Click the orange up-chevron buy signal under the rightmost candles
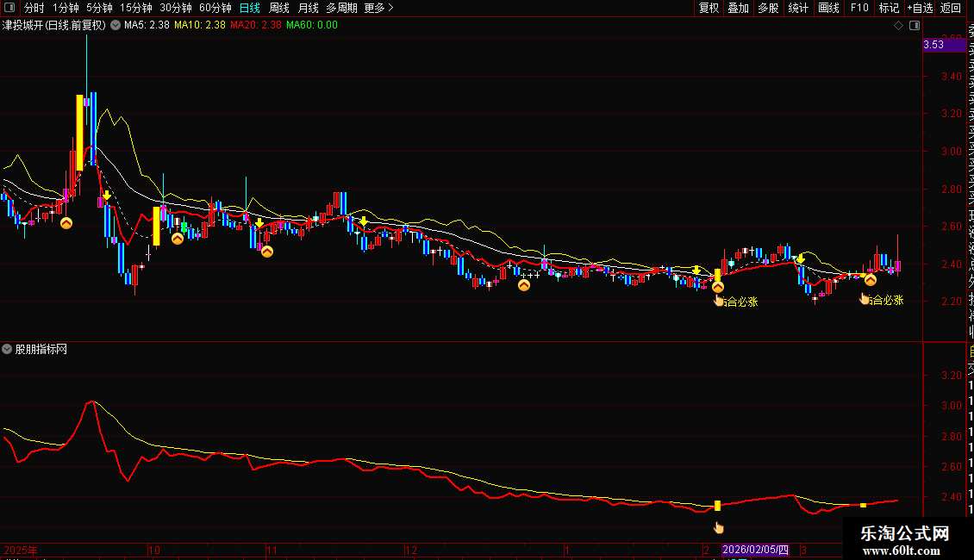974x560 pixels. 871,280
